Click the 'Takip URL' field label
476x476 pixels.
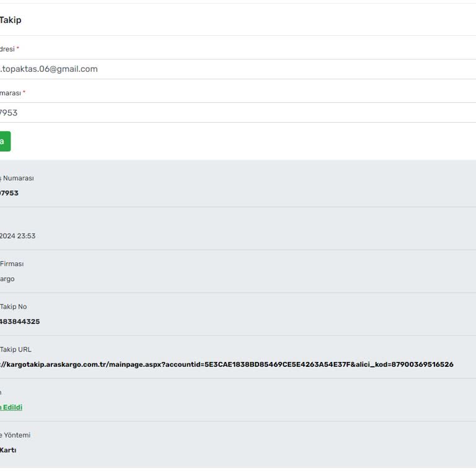[x=15, y=350]
